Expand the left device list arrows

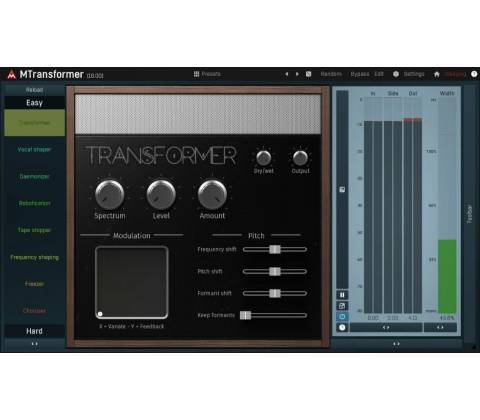34,344
